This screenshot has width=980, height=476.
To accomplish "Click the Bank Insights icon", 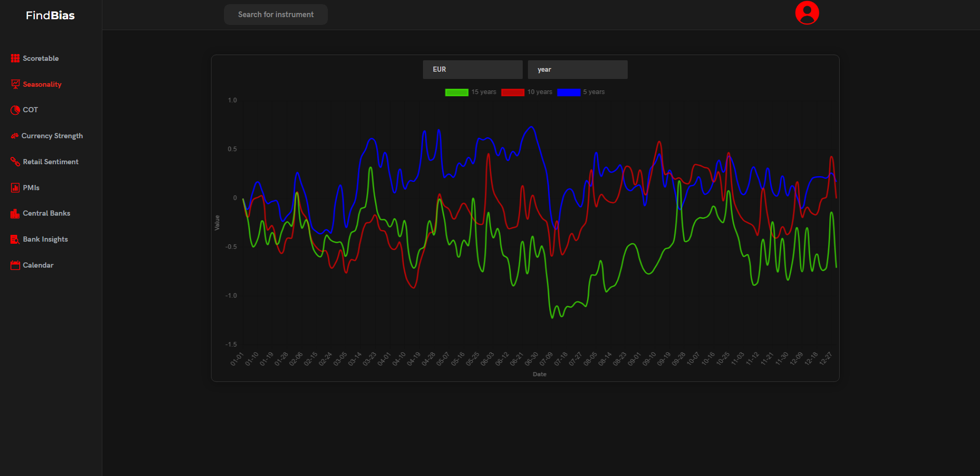I will [15, 240].
